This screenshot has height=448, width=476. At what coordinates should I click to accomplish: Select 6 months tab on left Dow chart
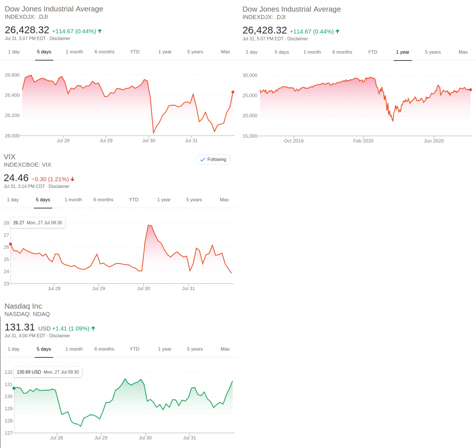tap(104, 52)
